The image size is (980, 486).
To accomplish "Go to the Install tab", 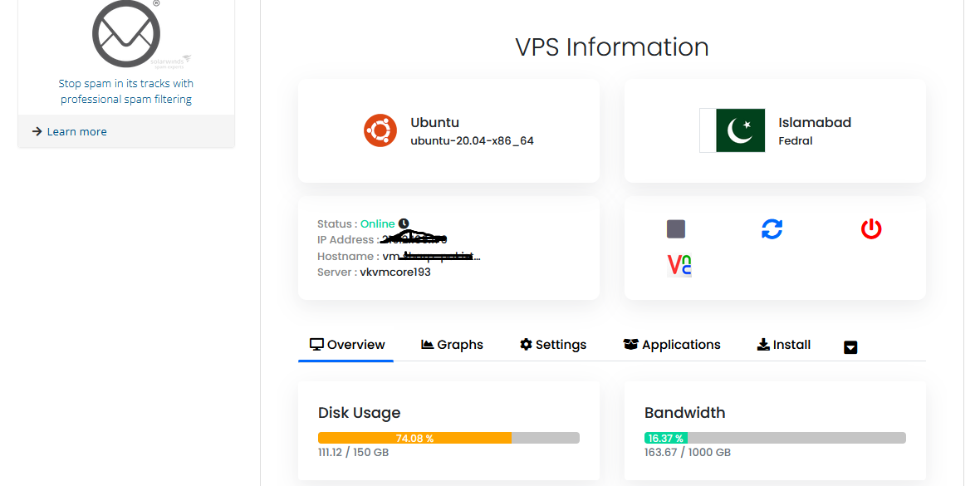I will [x=784, y=345].
